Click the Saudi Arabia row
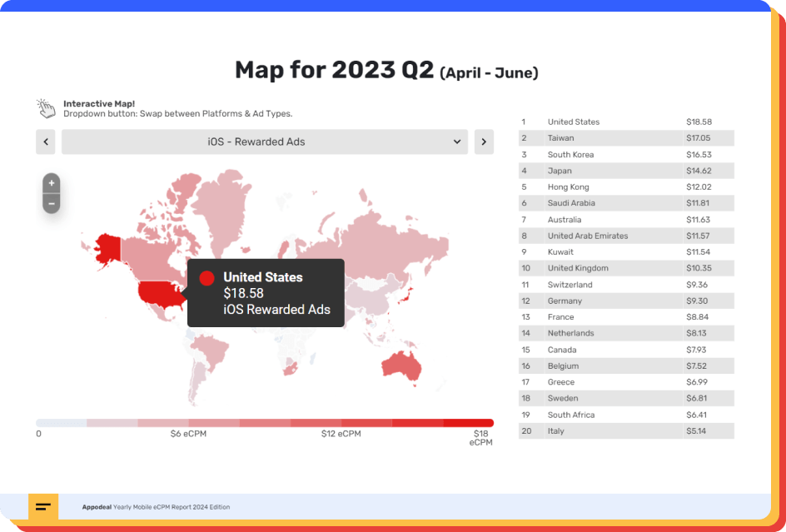786x532 pixels. click(626, 203)
